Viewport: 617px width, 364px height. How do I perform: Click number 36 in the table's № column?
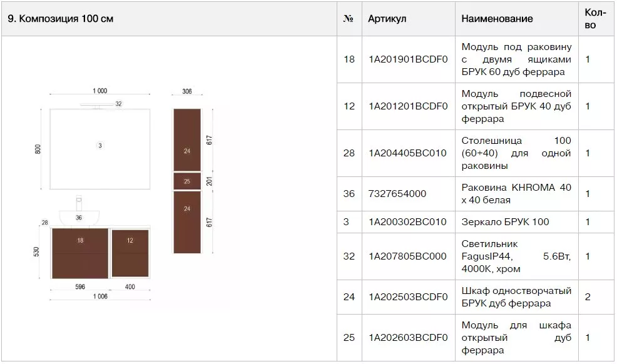tap(349, 193)
